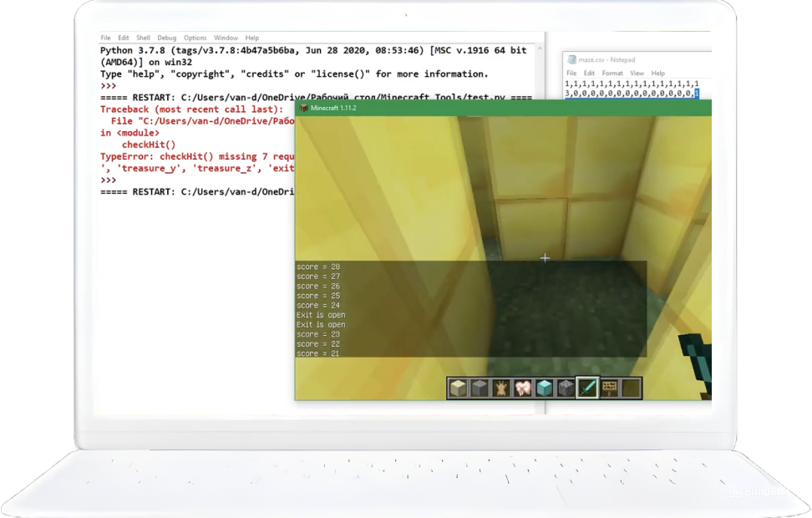
Task: Select the diamond block hotbar slot
Action: pyautogui.click(x=545, y=388)
